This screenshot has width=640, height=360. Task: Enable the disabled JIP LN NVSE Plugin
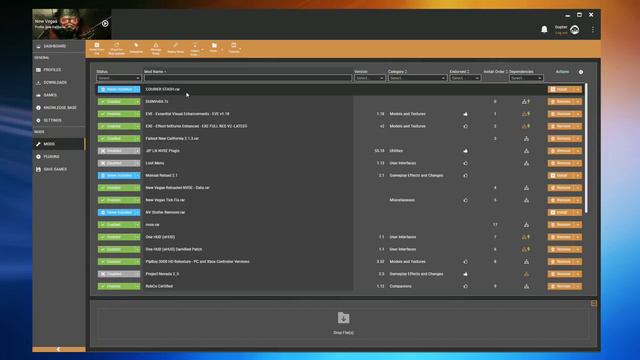[116, 151]
